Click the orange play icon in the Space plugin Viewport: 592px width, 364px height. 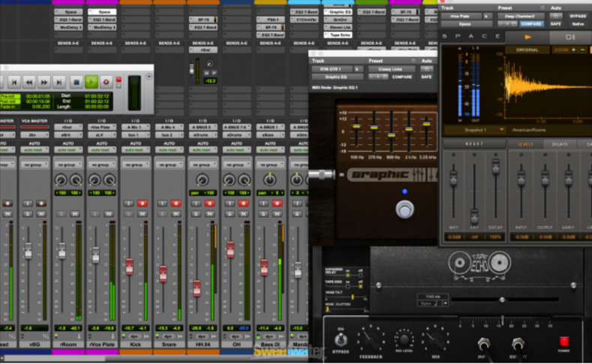click(527, 37)
